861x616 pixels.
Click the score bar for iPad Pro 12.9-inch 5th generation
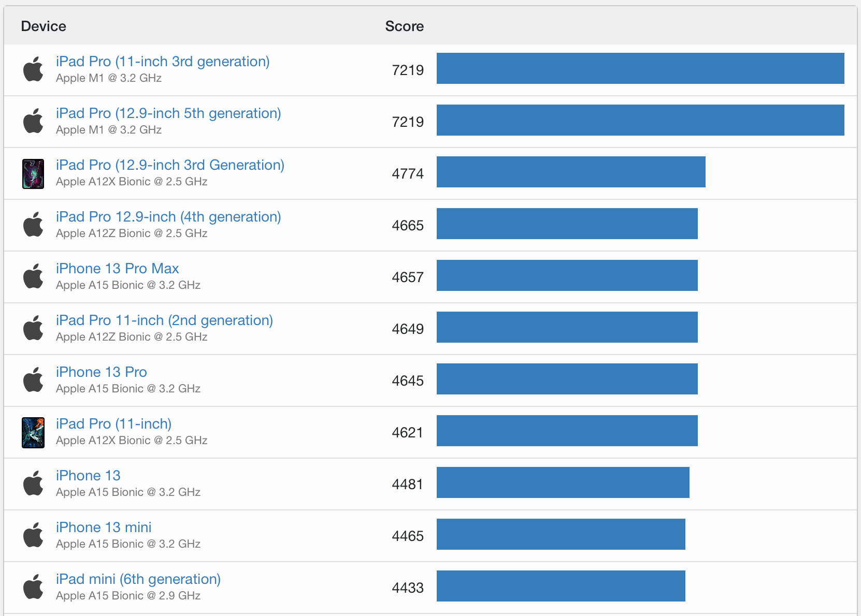[640, 120]
